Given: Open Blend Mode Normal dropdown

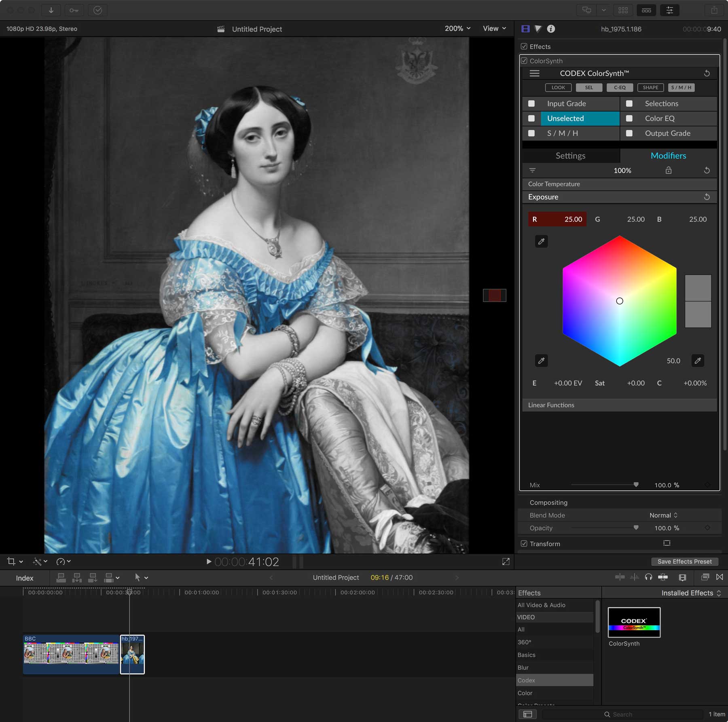Looking at the screenshot, I should [x=663, y=515].
